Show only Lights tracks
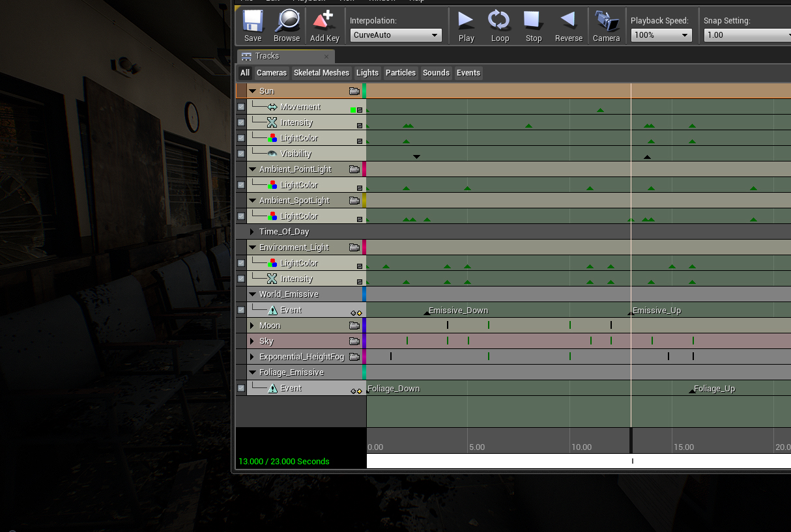 [x=367, y=73]
